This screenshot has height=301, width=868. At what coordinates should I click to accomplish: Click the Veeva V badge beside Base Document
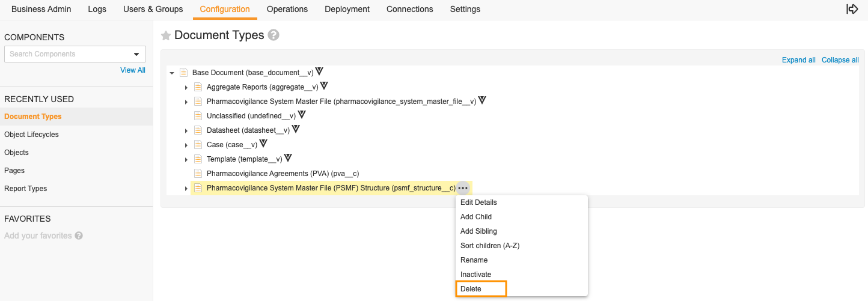pos(319,71)
